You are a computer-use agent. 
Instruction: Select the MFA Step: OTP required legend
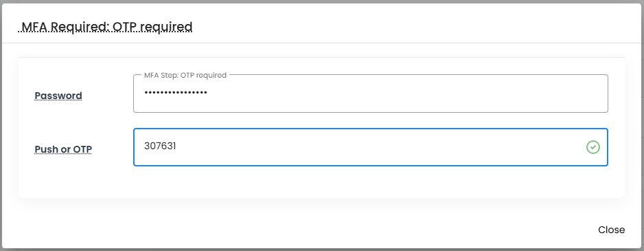185,76
